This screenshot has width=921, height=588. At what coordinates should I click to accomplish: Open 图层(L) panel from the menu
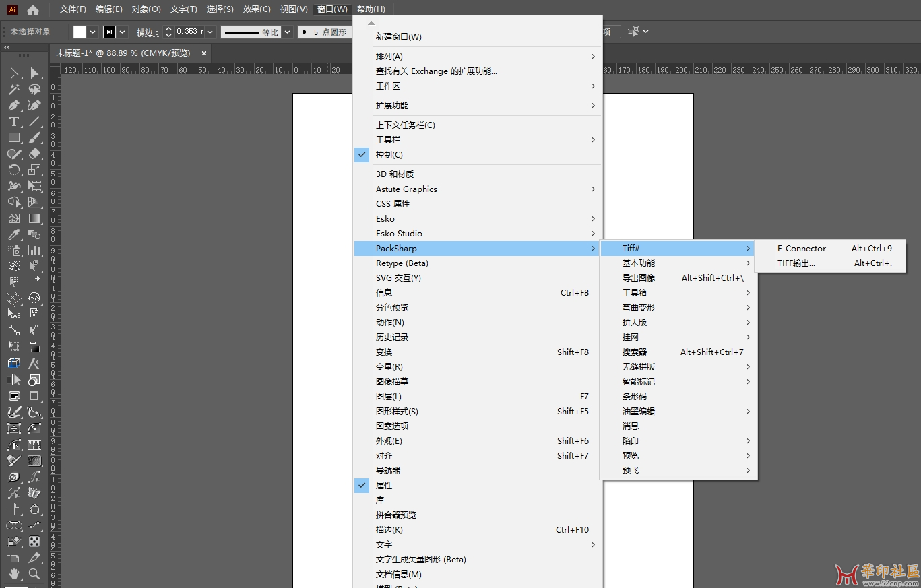478,397
